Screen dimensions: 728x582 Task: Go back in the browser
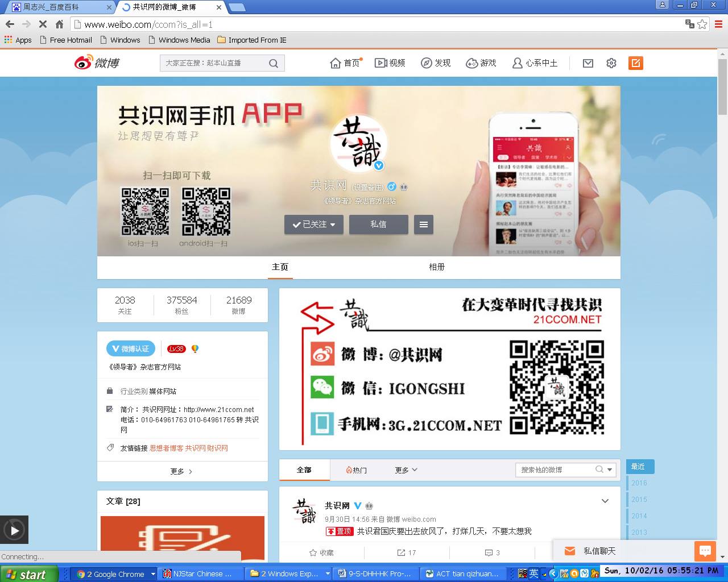[x=10, y=24]
